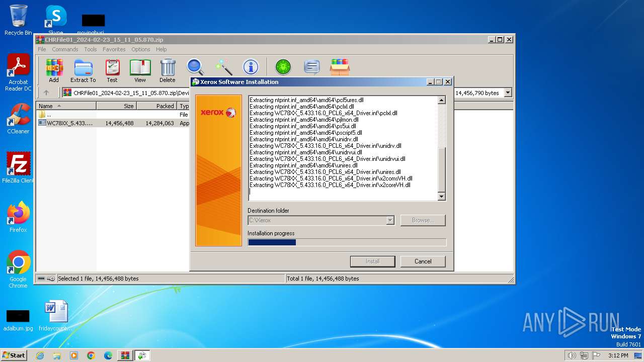Image resolution: width=644 pixels, height=362 pixels.
Task: Open the Find magnifier icon in WinRAR
Action: pos(195,67)
